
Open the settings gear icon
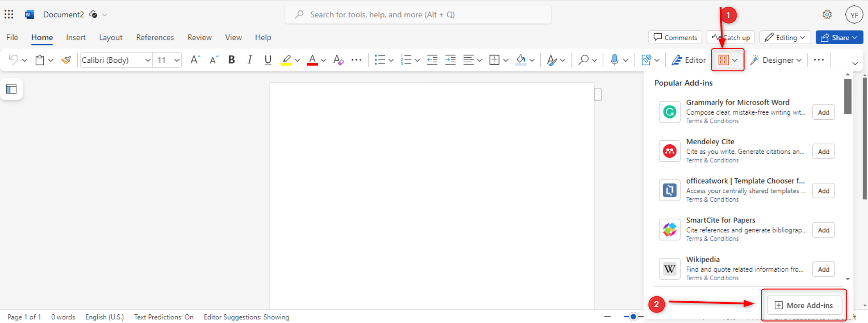click(827, 15)
